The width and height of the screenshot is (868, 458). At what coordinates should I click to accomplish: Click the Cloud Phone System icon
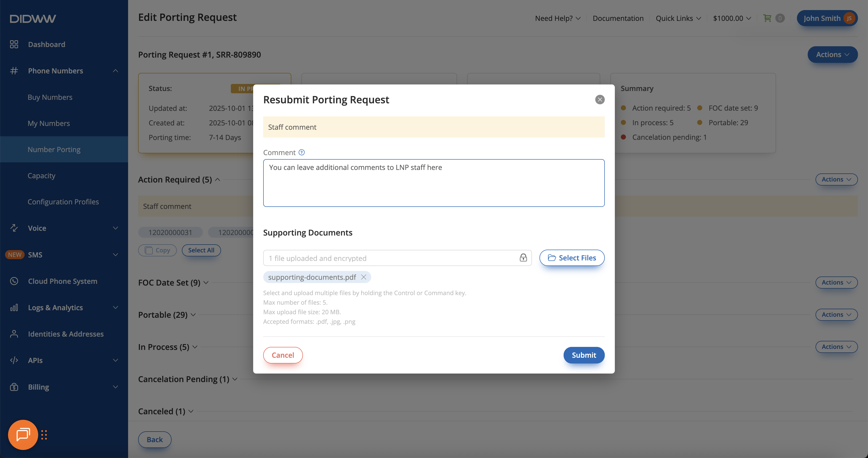[14, 281]
